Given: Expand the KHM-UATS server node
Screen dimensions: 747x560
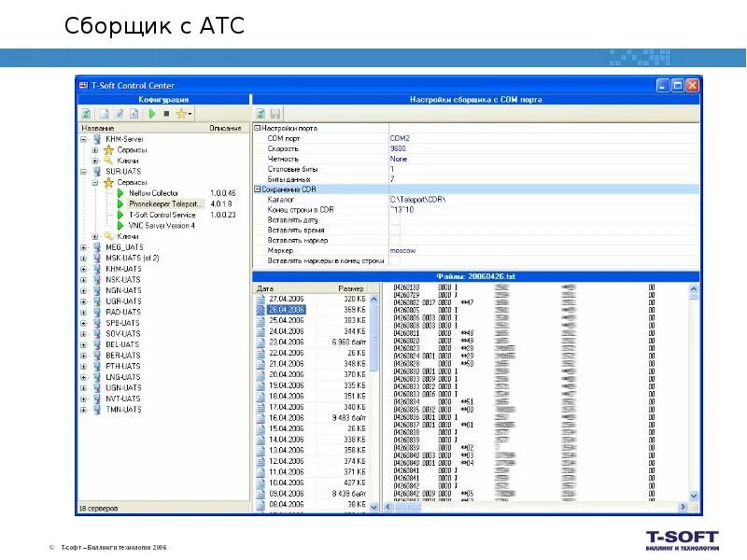Looking at the screenshot, I should click(83, 269).
